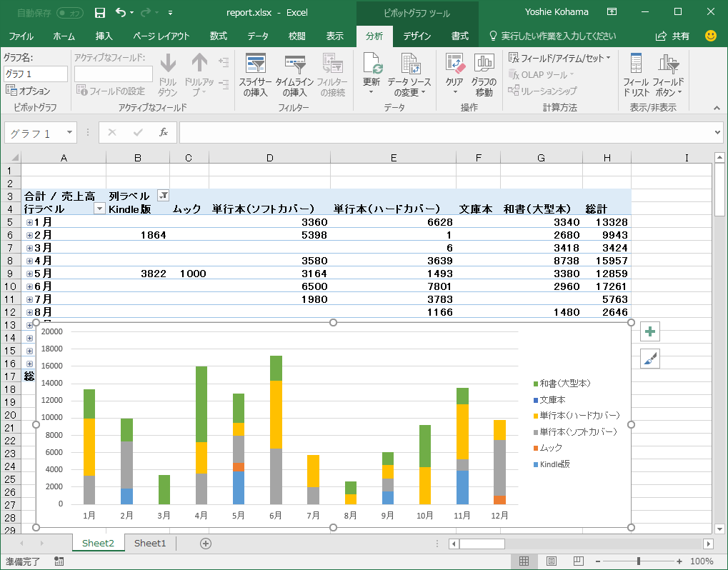
Task: Click the zoom slider in status bar
Action: tap(638, 561)
